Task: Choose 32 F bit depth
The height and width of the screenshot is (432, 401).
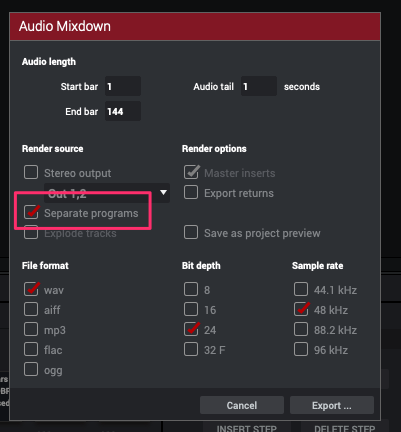Action: click(191, 349)
